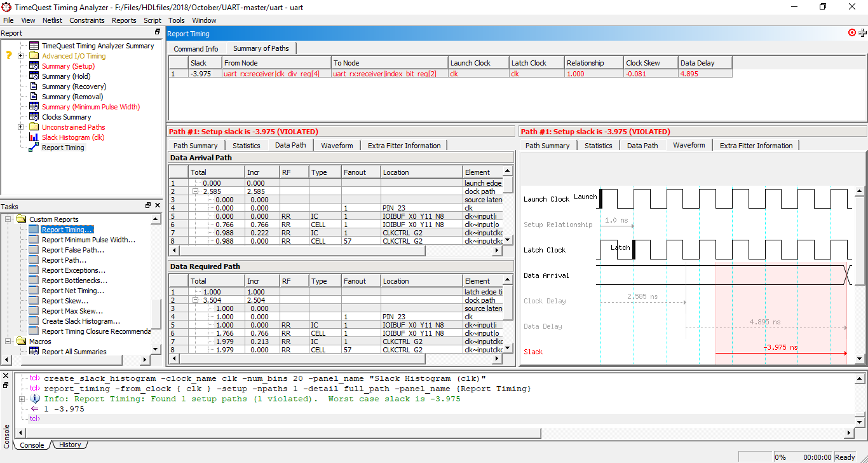The width and height of the screenshot is (868, 463).
Task: Open the left pane Statistics tab
Action: tap(246, 146)
